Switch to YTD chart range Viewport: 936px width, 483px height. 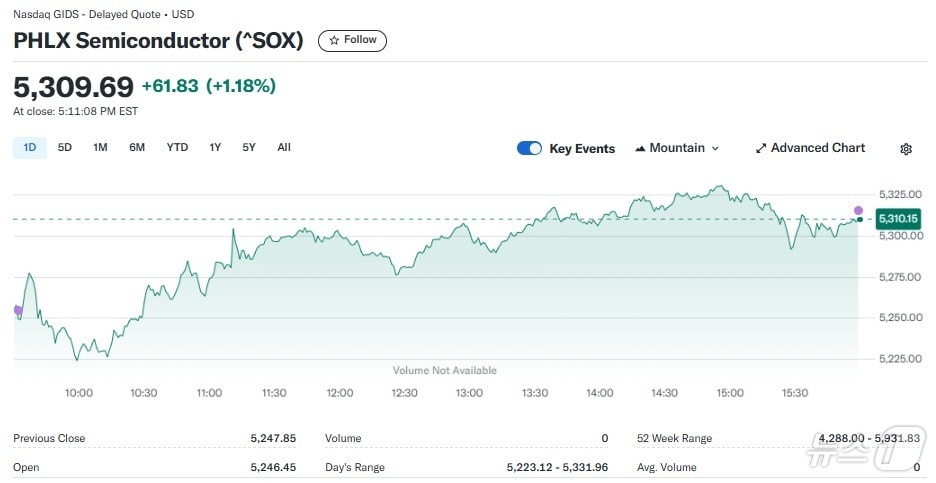177,148
